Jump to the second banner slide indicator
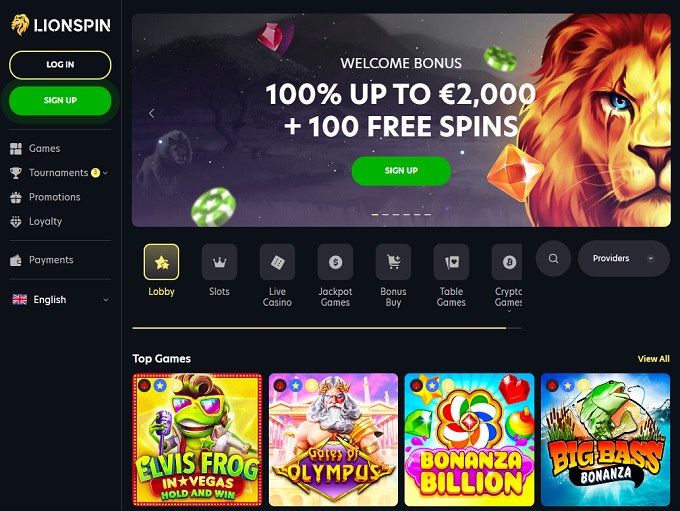The image size is (680, 511). pyautogui.click(x=385, y=214)
